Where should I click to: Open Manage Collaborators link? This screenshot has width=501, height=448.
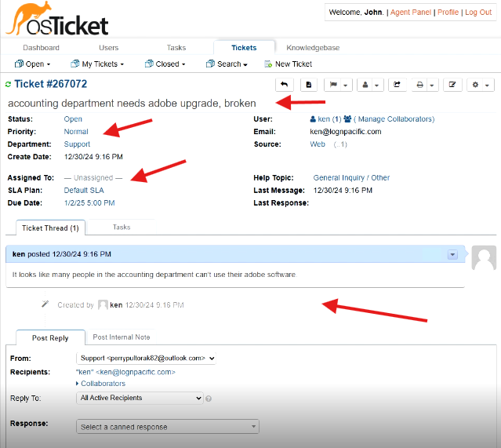pyautogui.click(x=394, y=119)
